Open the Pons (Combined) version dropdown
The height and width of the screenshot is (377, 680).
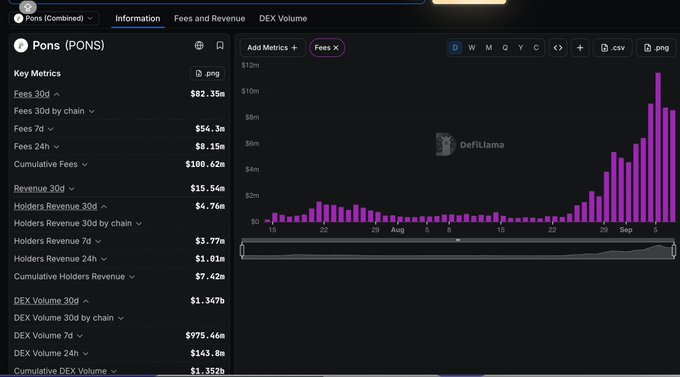coord(54,18)
